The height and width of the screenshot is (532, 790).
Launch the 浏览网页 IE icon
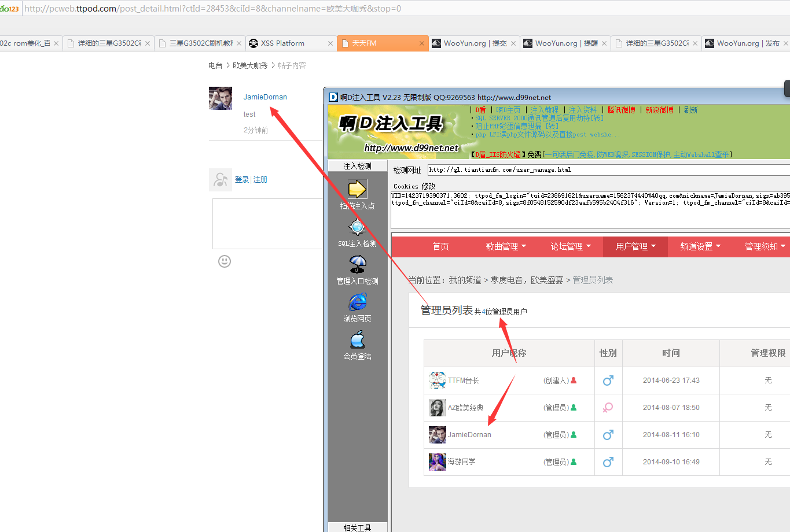coord(357,302)
